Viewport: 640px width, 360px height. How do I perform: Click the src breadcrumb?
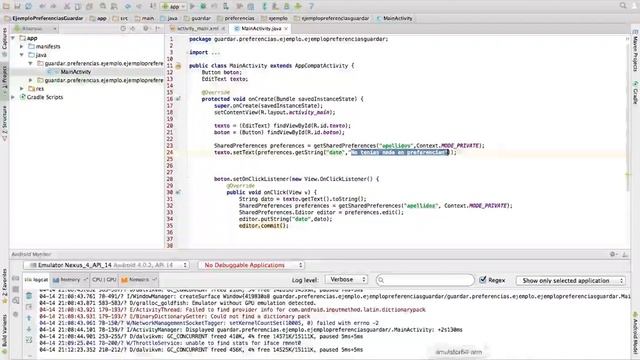pyautogui.click(x=120, y=18)
